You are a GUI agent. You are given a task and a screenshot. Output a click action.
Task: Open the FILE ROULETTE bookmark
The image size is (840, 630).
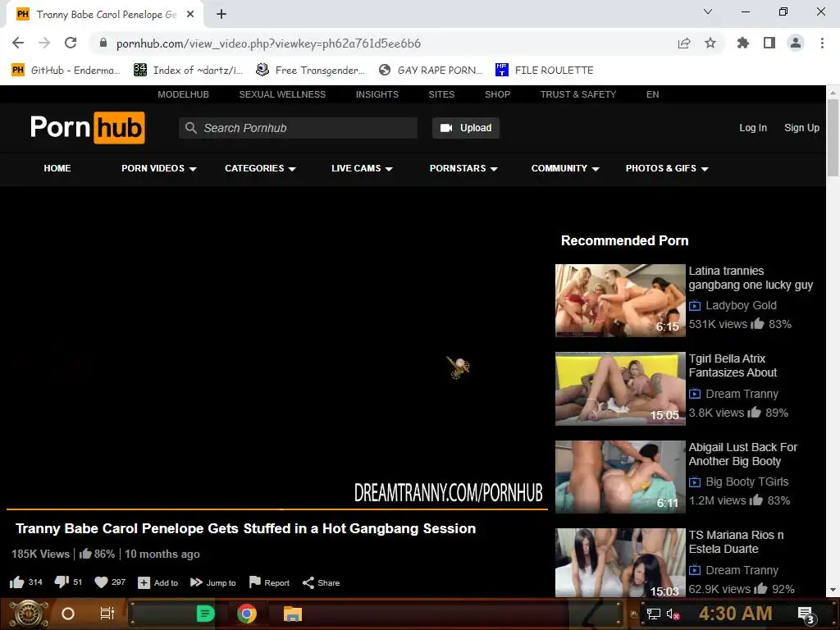click(545, 71)
